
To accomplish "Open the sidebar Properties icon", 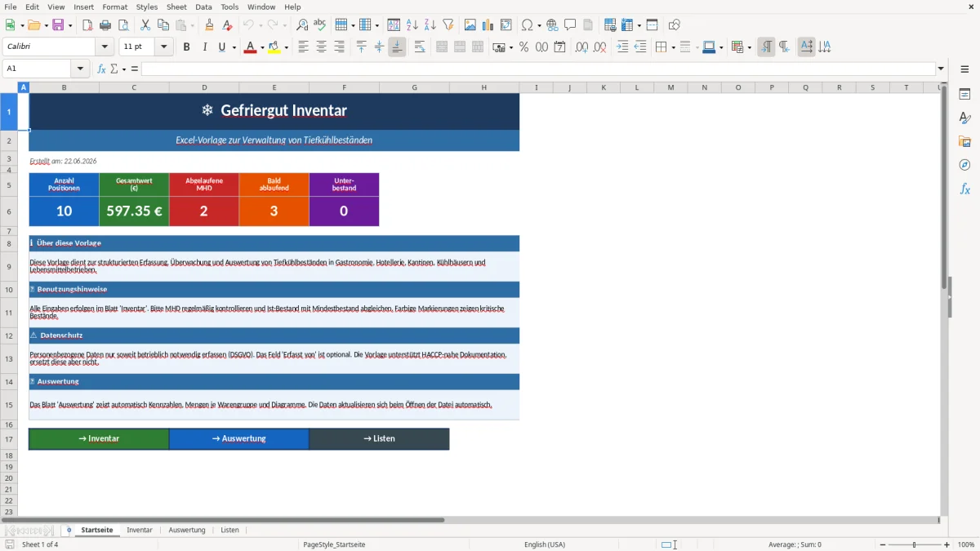I will pyautogui.click(x=964, y=94).
